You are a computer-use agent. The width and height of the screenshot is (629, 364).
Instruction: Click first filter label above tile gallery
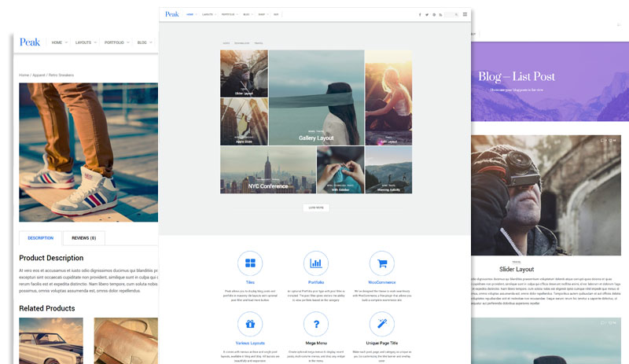226,43
